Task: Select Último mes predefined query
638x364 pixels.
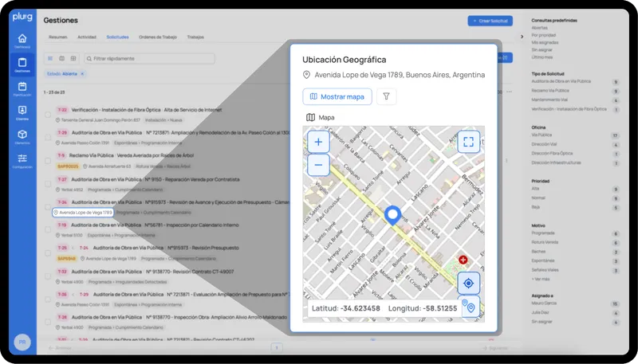Action: click(542, 57)
